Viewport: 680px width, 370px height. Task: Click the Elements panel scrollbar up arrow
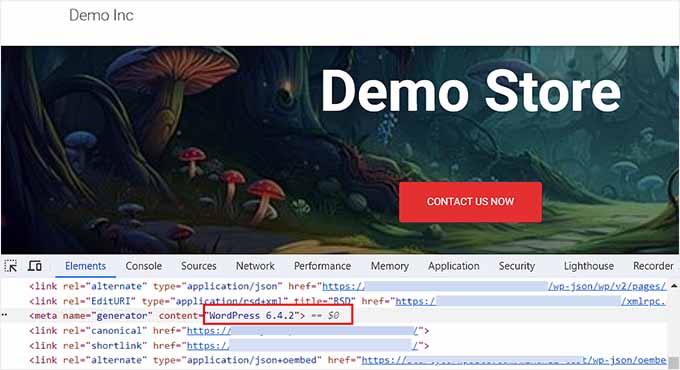[674, 286]
